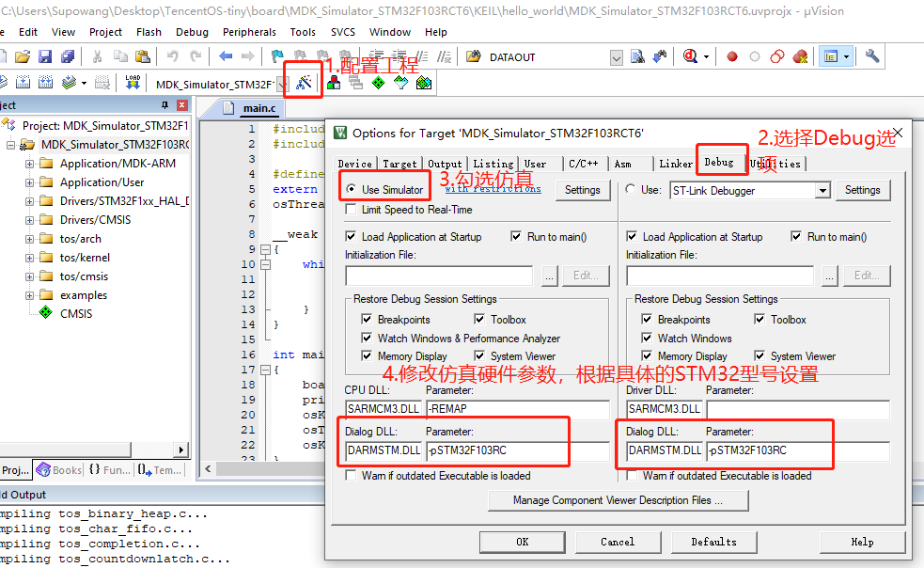Start the debug session with the magnifier icon

[x=690, y=56]
